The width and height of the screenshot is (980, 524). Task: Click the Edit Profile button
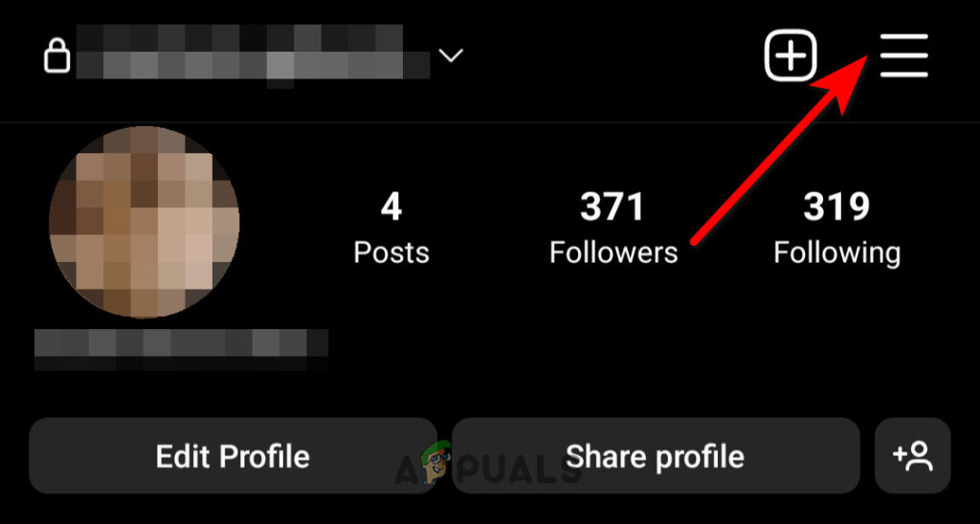click(233, 456)
